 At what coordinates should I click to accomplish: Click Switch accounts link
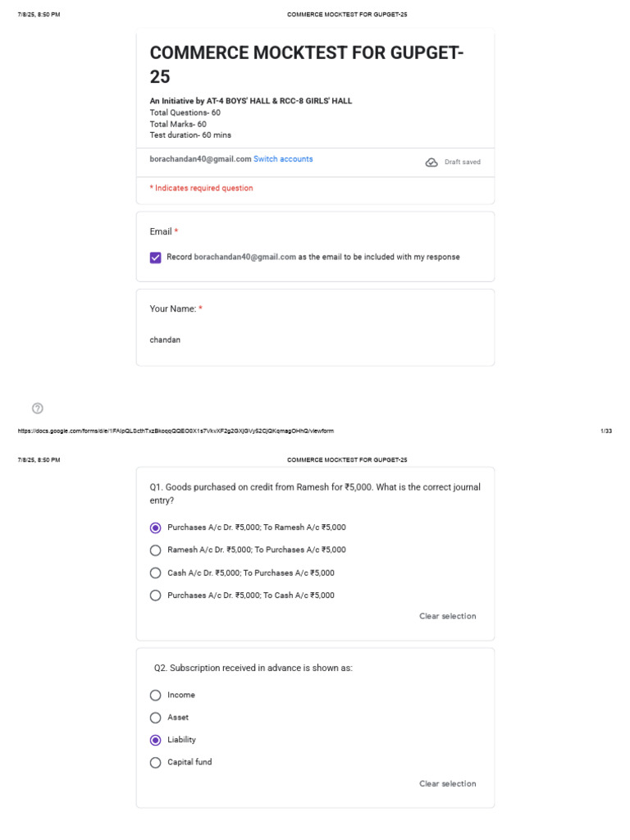pyautogui.click(x=283, y=159)
